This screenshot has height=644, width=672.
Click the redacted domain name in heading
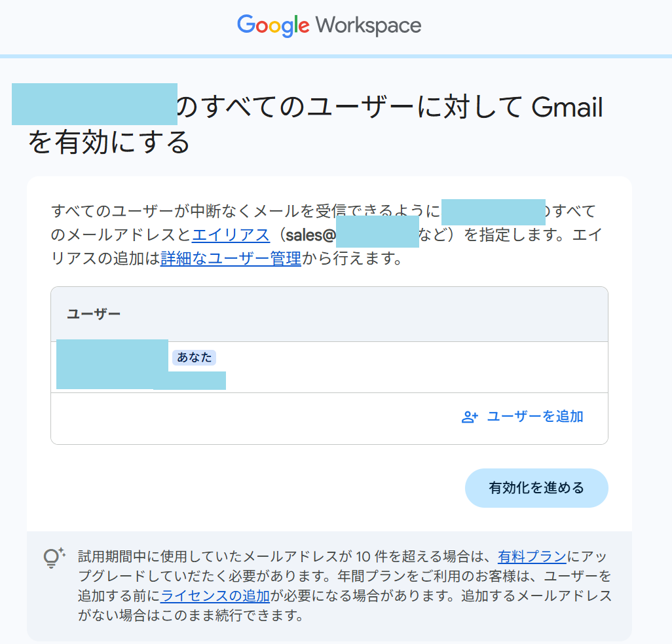[x=94, y=104]
